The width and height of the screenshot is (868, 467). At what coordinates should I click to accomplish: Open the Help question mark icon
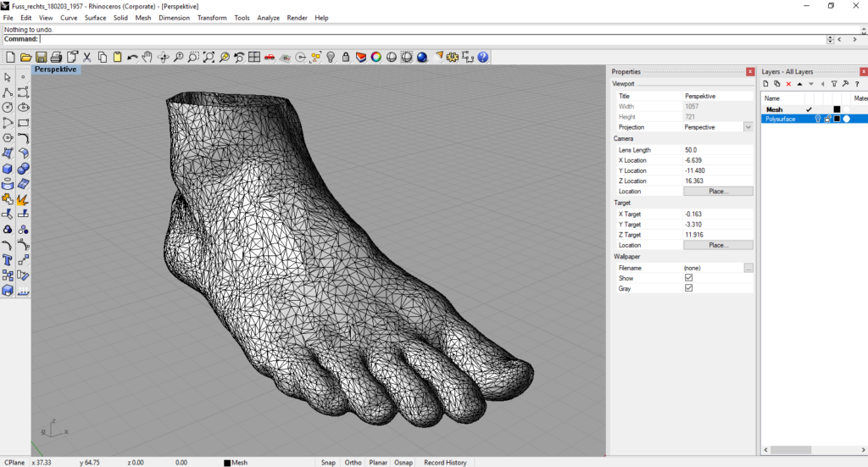point(482,57)
